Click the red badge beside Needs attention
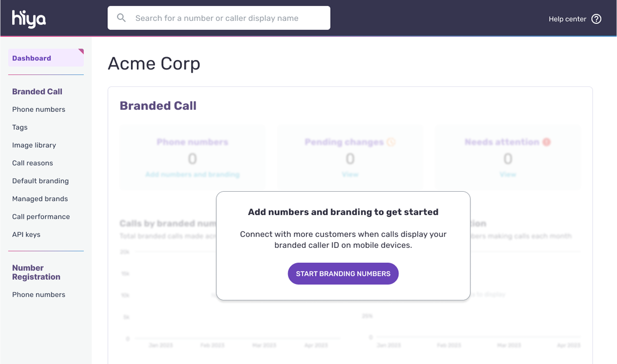Screen dimensions: 617x364 546,142
